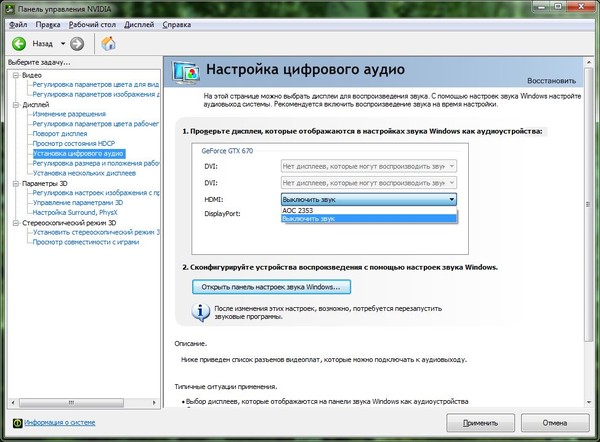The image size is (600, 442).
Task: Open Настройка Surround, PhysX task
Action: pyautogui.click(x=75, y=213)
